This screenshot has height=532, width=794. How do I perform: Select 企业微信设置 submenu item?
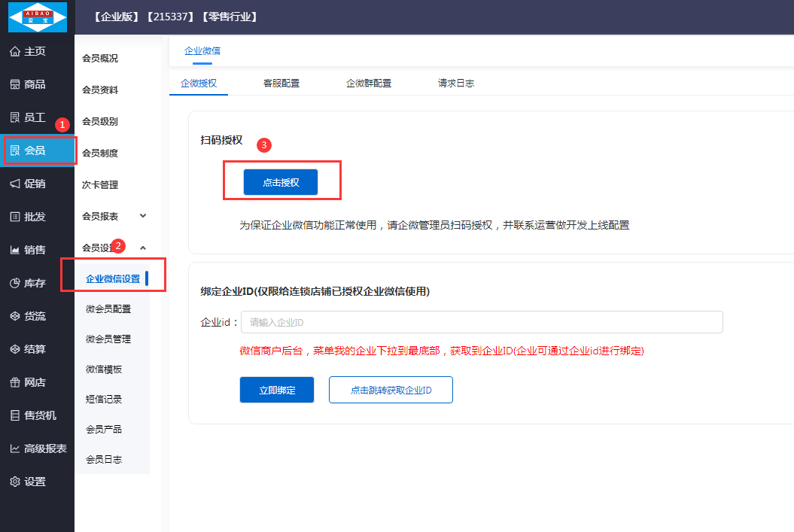point(113,279)
